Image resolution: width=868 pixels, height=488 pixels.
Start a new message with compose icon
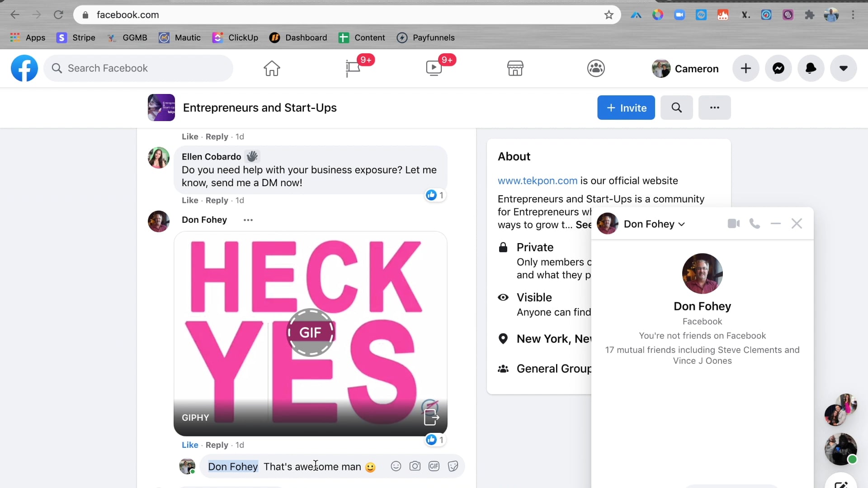[x=841, y=483]
